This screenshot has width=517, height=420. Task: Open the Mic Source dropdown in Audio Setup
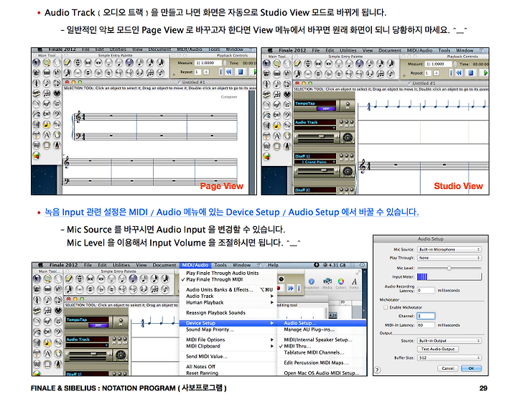[x=450, y=250]
